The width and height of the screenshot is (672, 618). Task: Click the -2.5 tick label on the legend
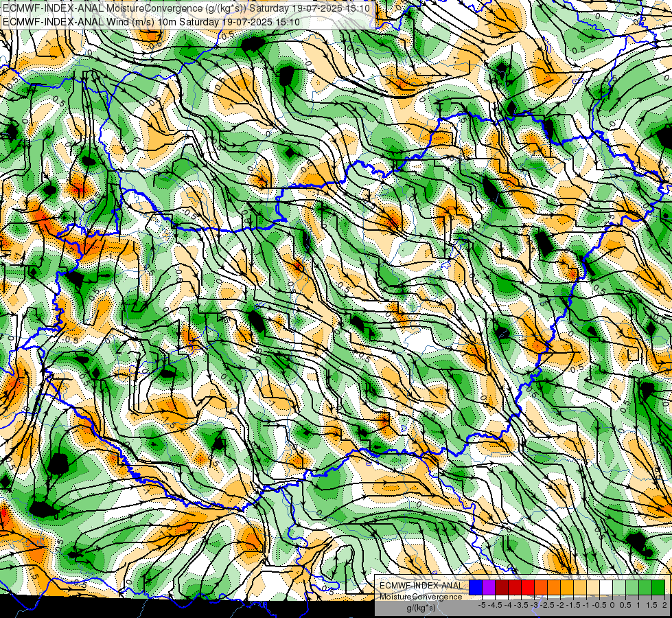[546, 605]
